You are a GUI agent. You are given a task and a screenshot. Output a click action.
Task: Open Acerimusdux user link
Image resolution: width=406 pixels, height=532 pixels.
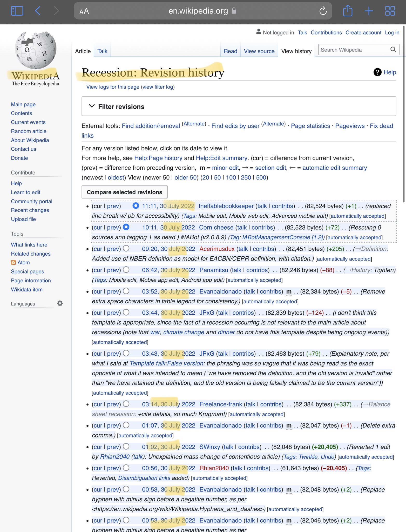217,249
